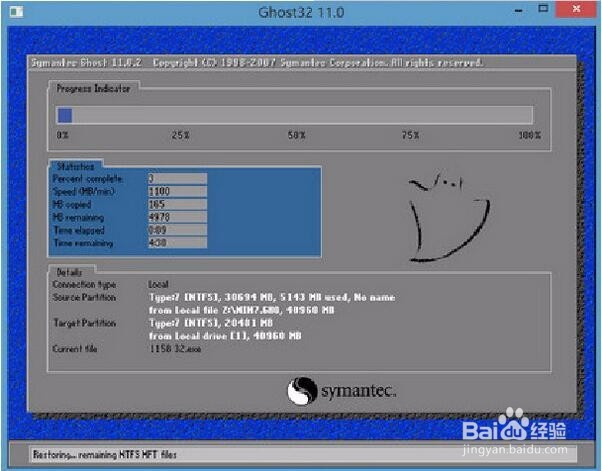Click the Speed value 1100 field
Screen dimensions: 602x471
pos(177,191)
